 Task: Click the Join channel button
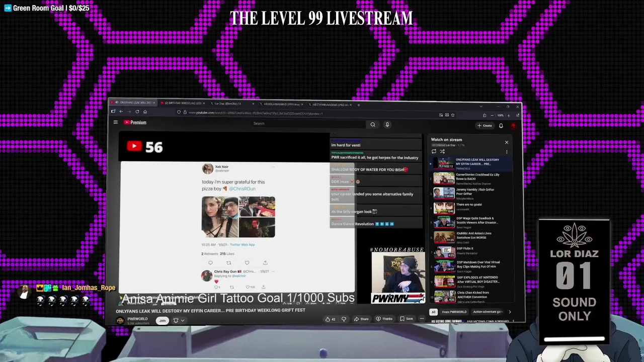click(x=162, y=320)
